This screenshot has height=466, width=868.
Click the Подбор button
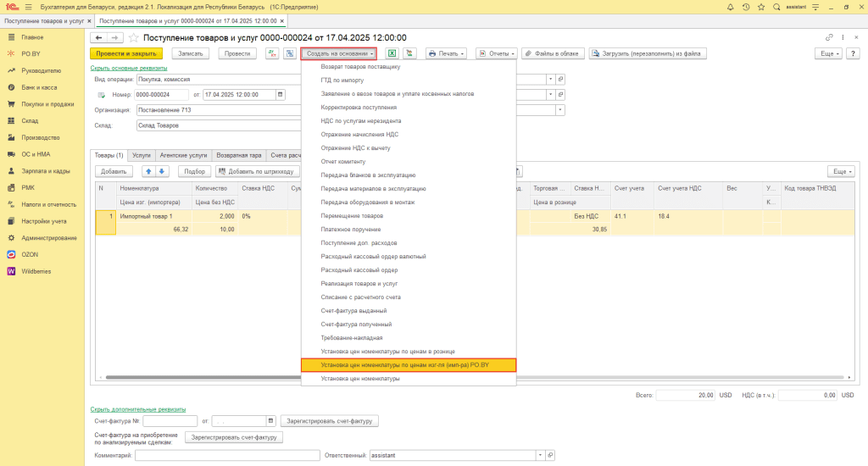[x=194, y=171]
